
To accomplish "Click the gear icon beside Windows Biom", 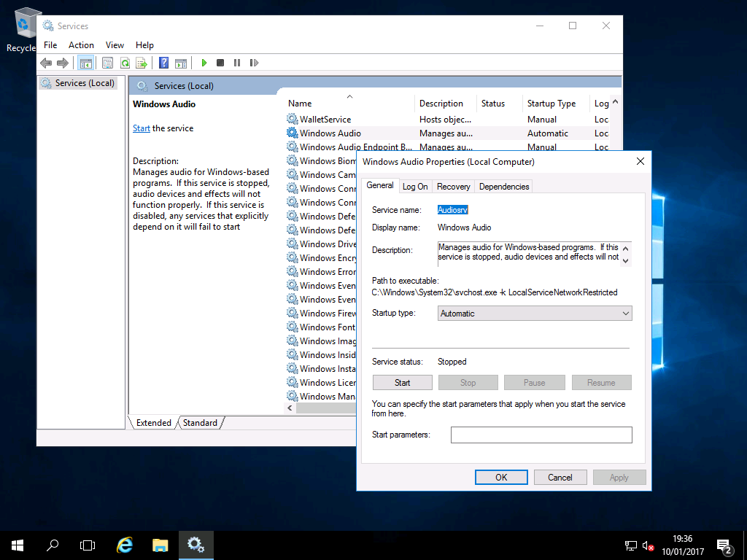I will [x=292, y=160].
